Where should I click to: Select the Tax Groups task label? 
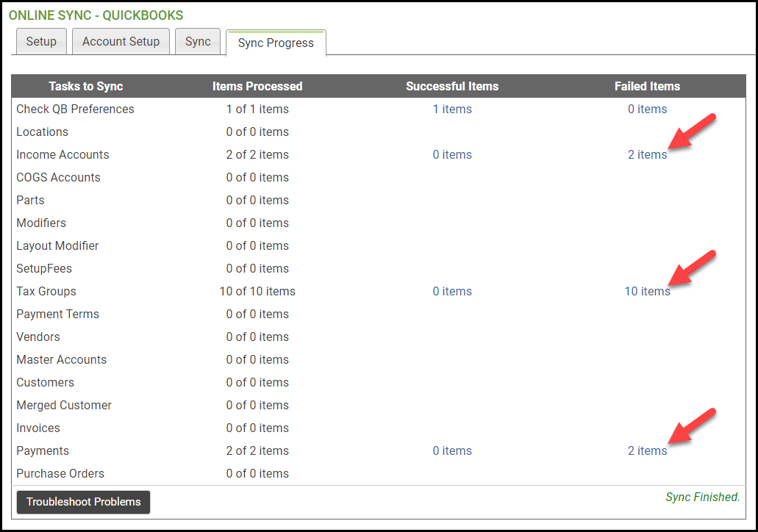[x=46, y=292]
